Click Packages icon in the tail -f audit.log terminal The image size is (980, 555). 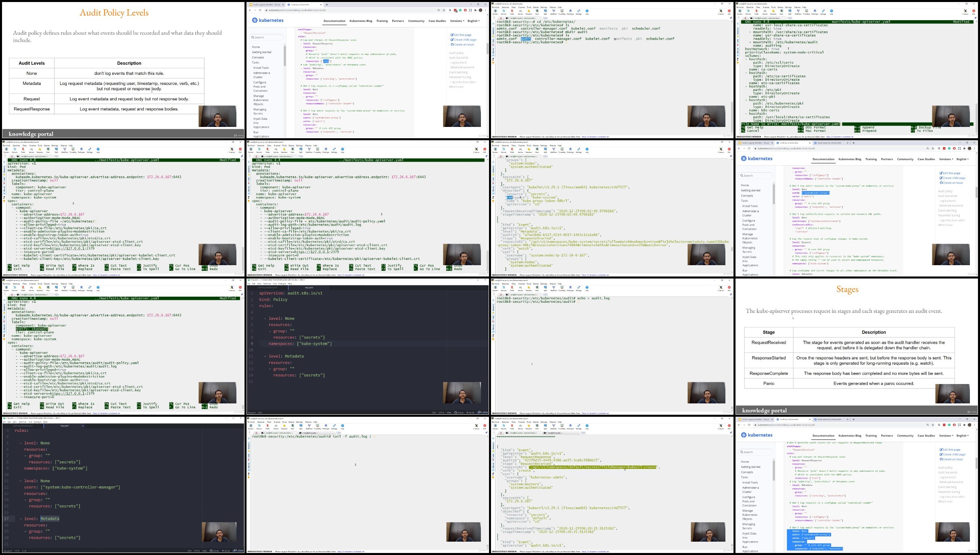click(x=326, y=427)
